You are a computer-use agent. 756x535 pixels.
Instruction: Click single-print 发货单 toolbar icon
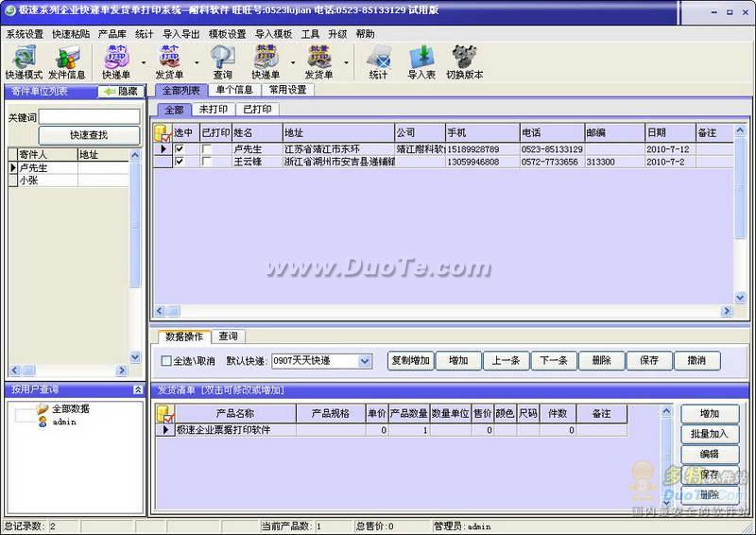click(169, 61)
